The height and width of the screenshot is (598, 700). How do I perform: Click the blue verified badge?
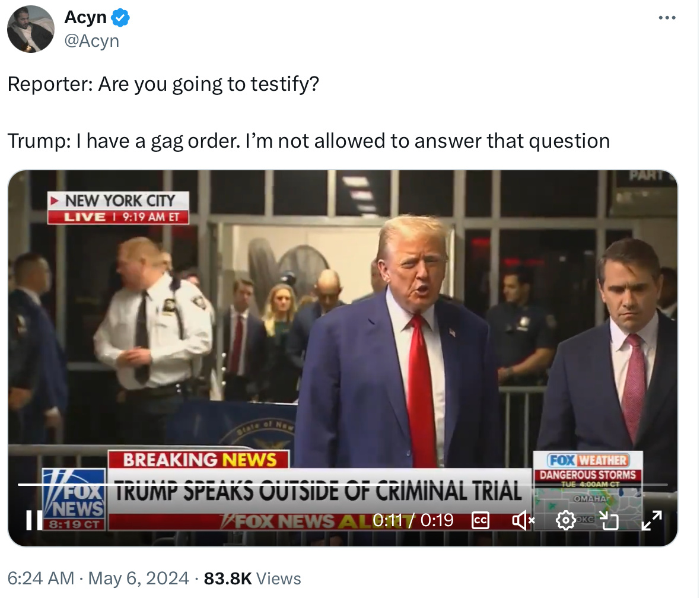[x=120, y=18]
